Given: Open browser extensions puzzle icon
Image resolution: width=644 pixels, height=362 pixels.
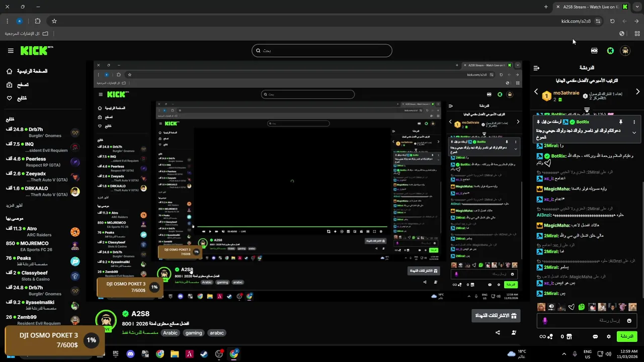Looking at the screenshot, I should click(x=38, y=21).
